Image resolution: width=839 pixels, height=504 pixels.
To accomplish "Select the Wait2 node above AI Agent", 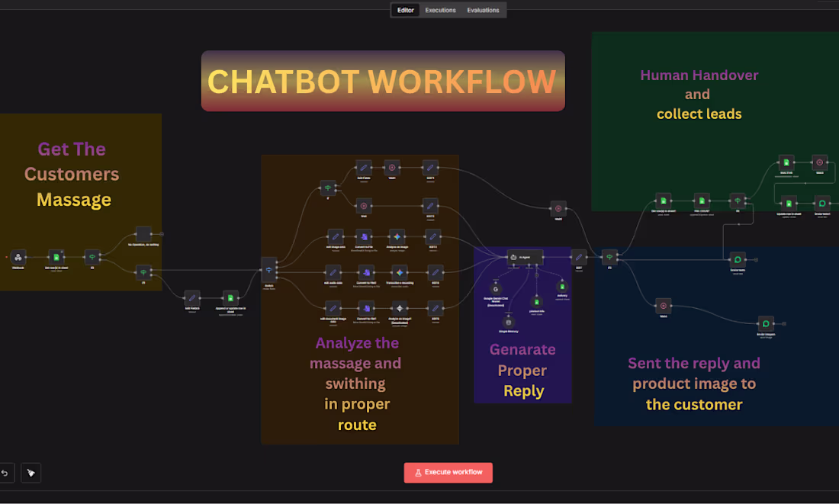I will 558,209.
